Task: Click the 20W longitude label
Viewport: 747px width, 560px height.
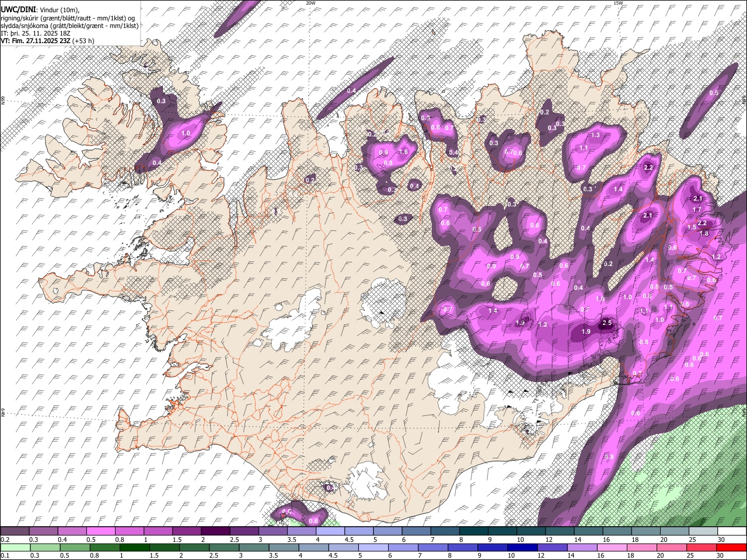Action: tap(310, 3)
